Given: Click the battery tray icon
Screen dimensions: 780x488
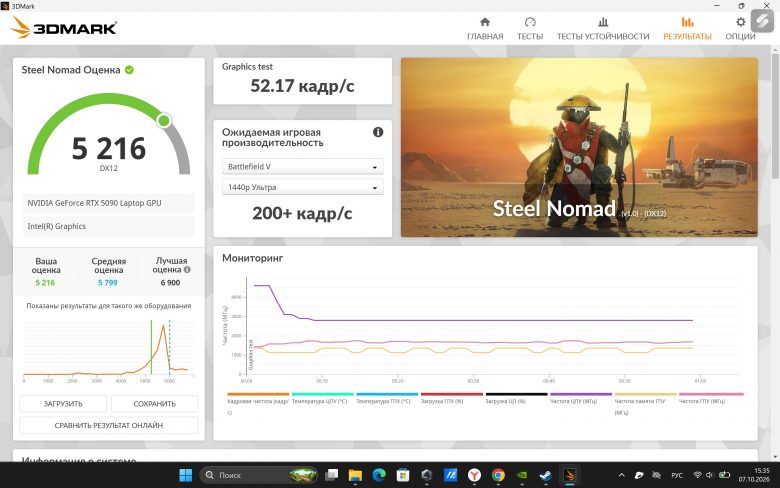Looking at the screenshot, I should pyautogui.click(x=724, y=475).
